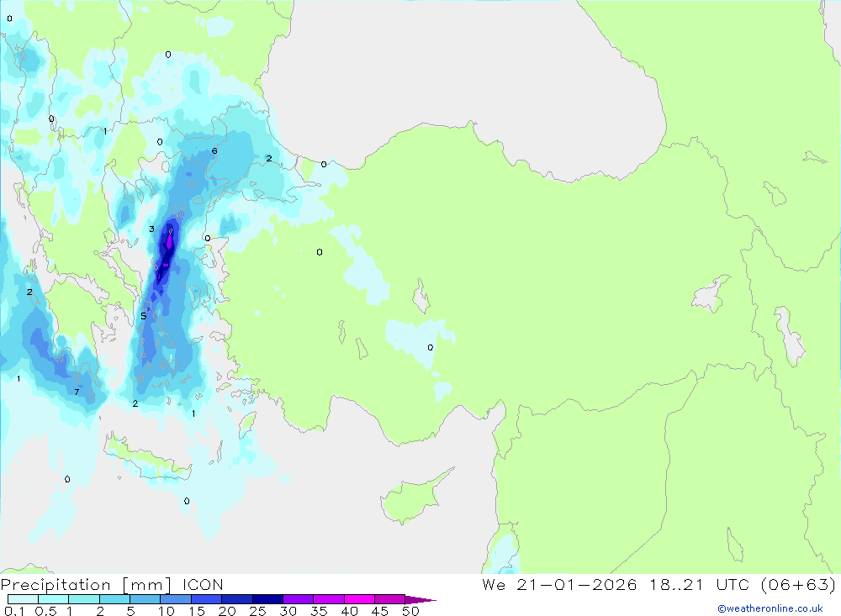Select the 35–40 mm violet legend swatch

pyautogui.click(x=329, y=599)
